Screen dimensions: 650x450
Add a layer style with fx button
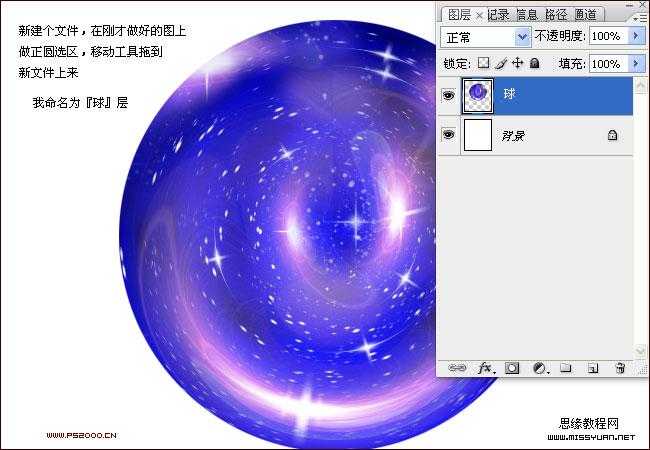[485, 368]
